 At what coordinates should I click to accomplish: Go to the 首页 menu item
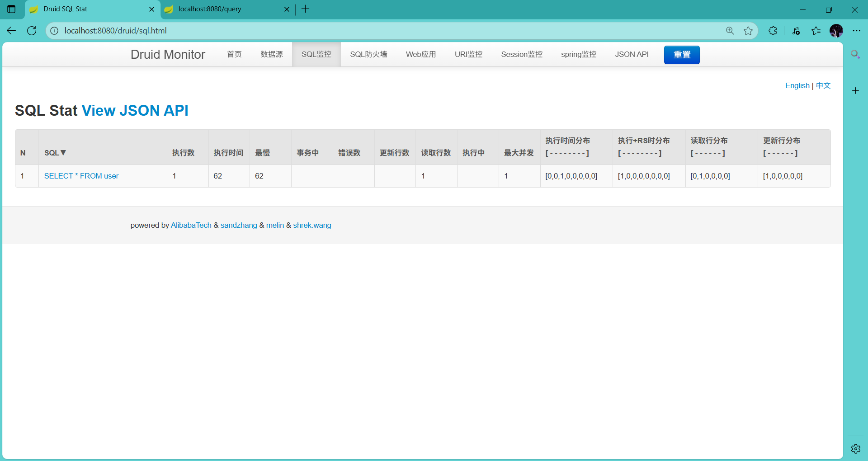pyautogui.click(x=234, y=55)
